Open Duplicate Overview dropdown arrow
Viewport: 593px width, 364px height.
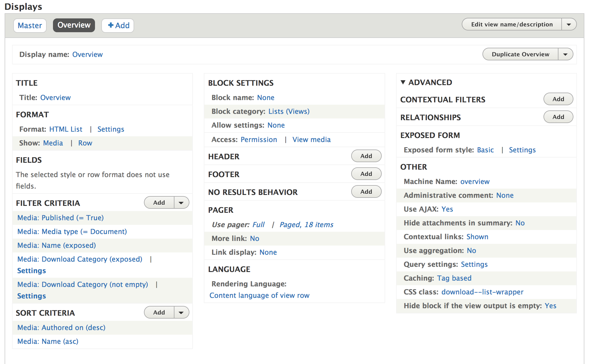(x=565, y=54)
